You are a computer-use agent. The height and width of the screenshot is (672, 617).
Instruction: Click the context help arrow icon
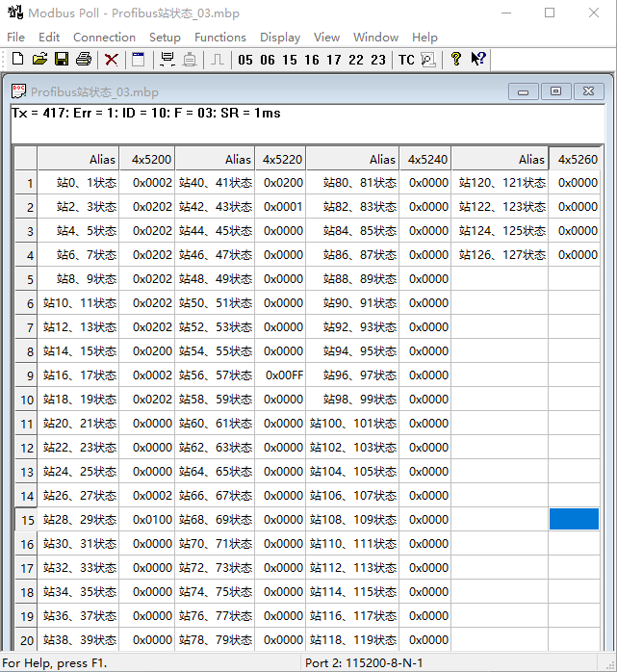(478, 60)
